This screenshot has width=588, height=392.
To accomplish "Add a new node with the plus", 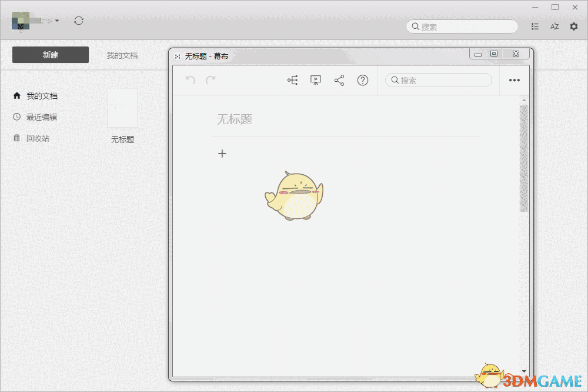I will click(222, 154).
